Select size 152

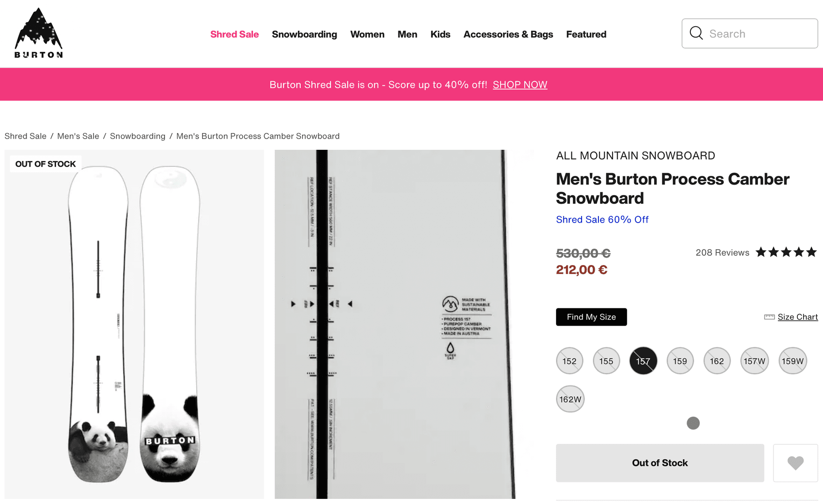570,361
